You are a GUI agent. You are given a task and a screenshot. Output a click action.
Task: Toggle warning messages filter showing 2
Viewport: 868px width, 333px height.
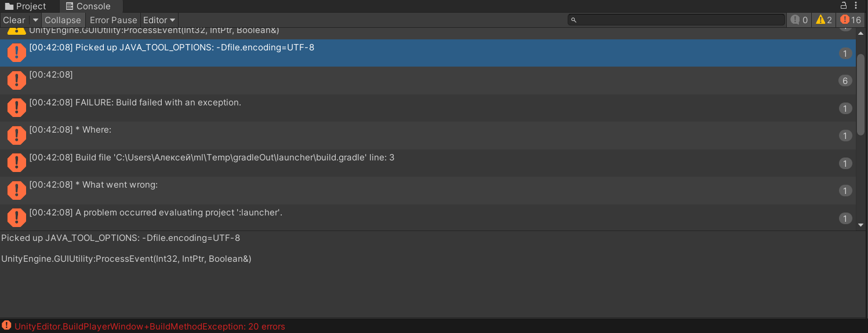pos(824,20)
